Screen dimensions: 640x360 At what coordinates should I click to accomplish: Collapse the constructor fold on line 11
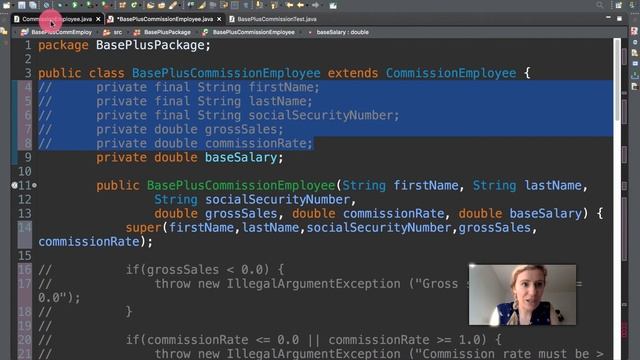[x=35, y=185]
